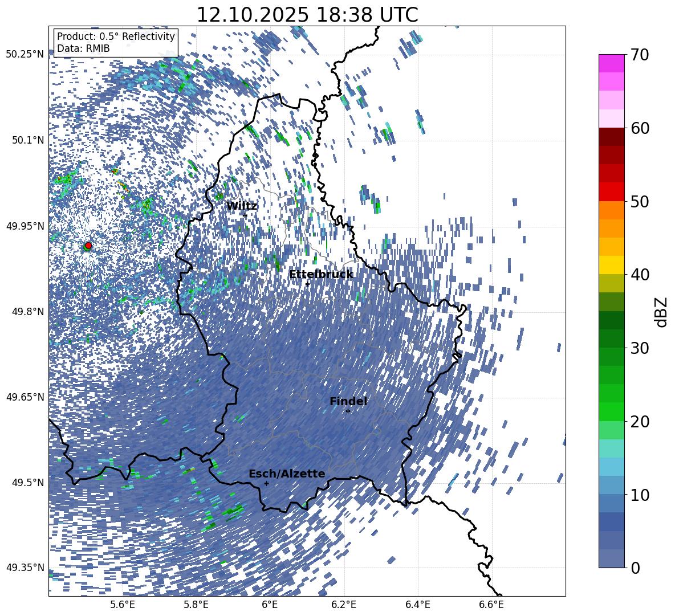Viewport: 675px width, 616px height.
Task: Click the cross marker beneath Esch/Alzette
Action: pos(266,483)
